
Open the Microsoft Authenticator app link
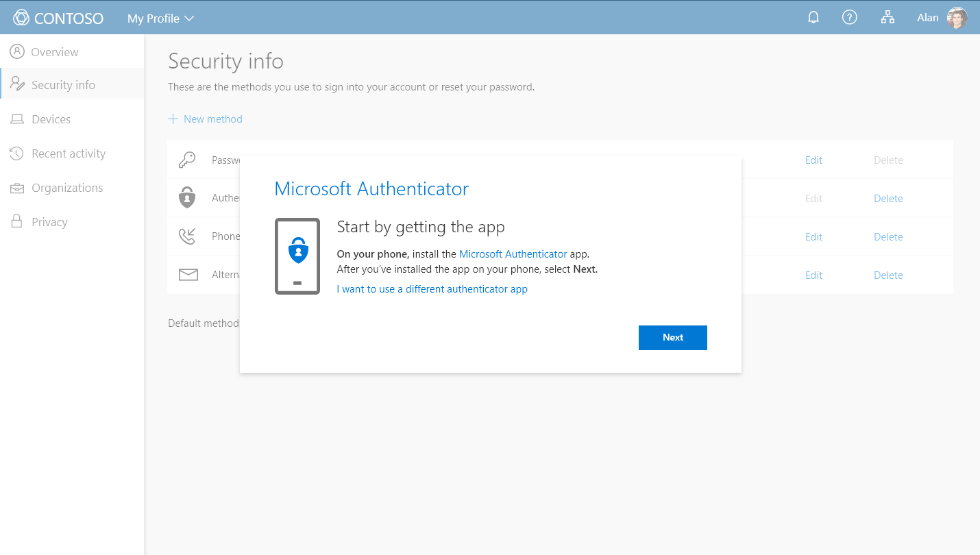[x=513, y=254]
